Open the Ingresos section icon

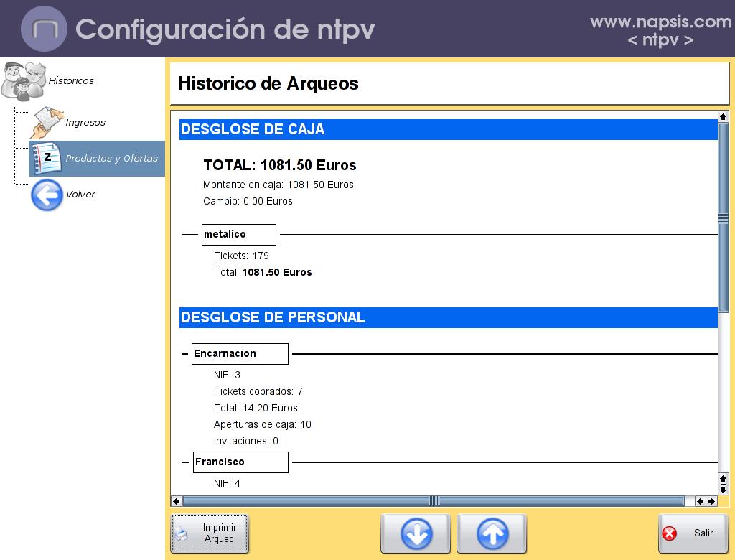click(47, 122)
